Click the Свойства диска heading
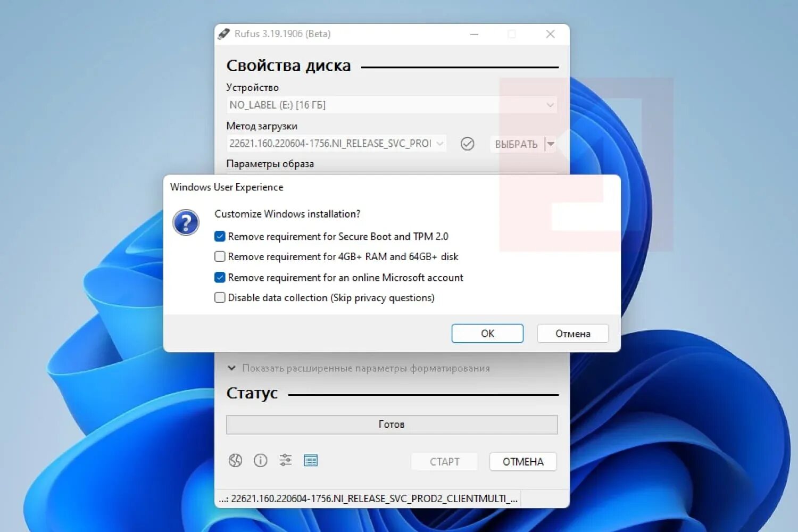Image resolution: width=798 pixels, height=532 pixels. click(x=288, y=65)
